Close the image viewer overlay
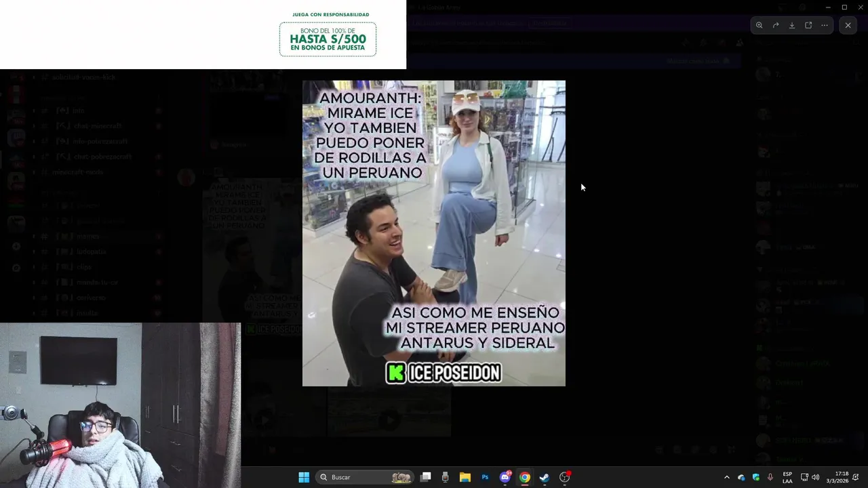Screen dimensions: 868x488 pos(848,25)
